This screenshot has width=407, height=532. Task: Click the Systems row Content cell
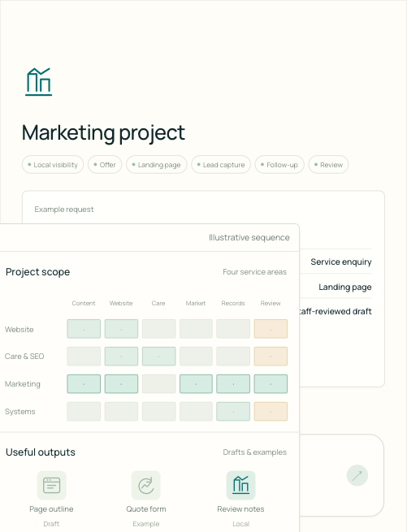[84, 412]
